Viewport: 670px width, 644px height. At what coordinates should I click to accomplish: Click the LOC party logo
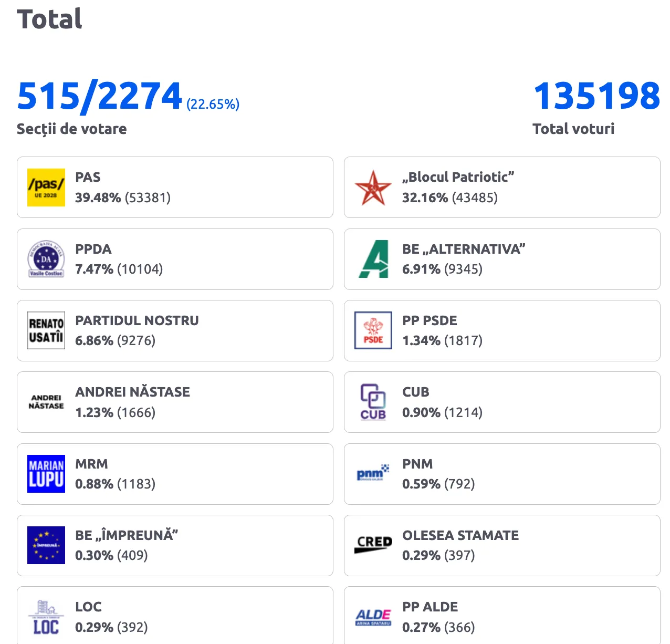[46, 617]
